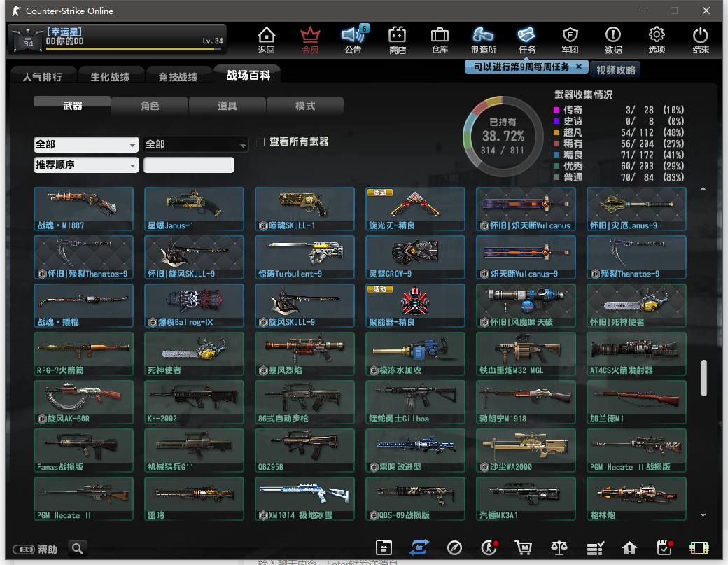Select the 沙尘WA2000 weapon card
Screen dimensions: 728x565
pos(526,450)
